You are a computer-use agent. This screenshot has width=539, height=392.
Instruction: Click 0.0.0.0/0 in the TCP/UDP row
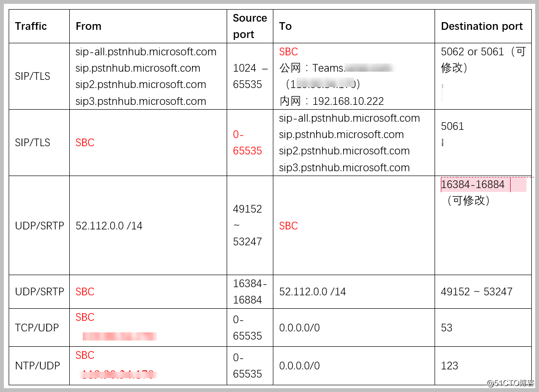299,328
